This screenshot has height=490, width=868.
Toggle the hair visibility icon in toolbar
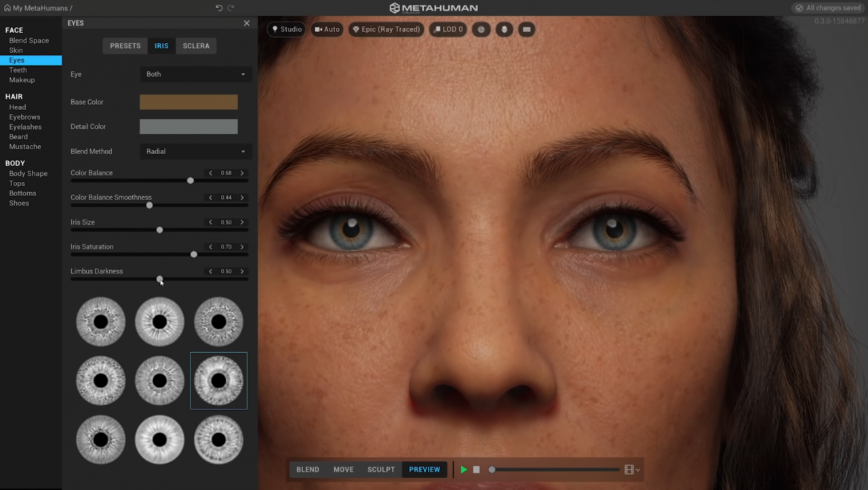(504, 29)
